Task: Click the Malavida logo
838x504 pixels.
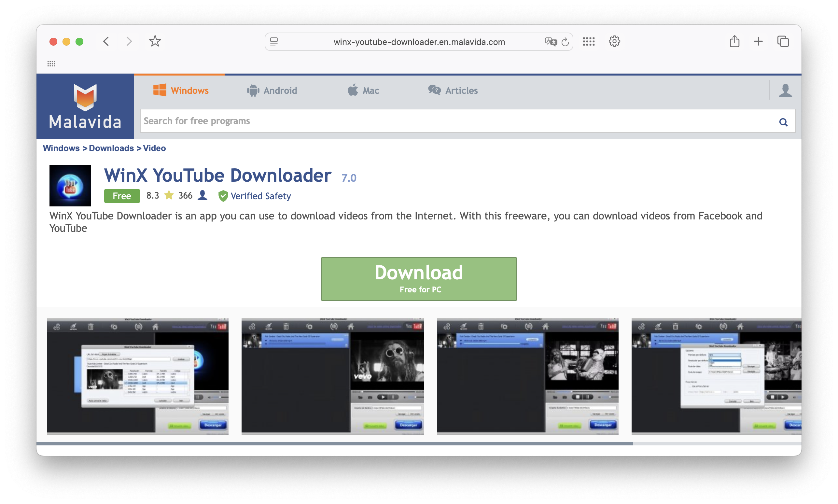Action: [x=85, y=106]
